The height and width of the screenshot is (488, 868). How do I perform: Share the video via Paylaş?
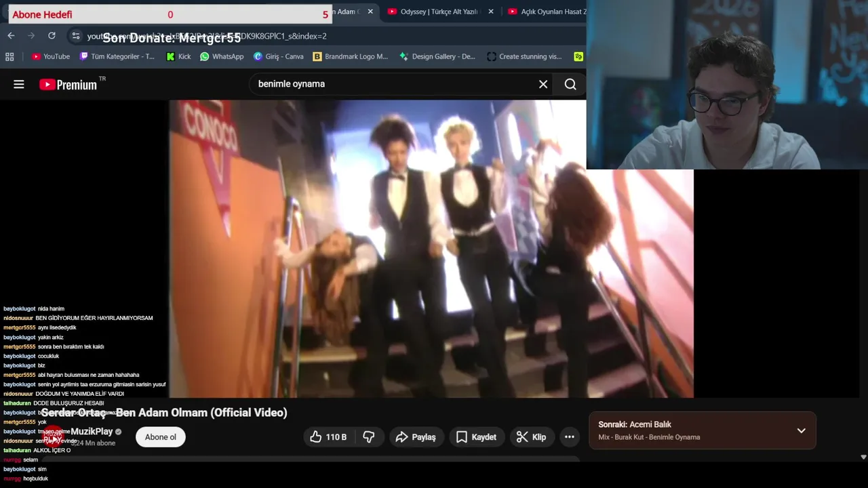pos(416,437)
